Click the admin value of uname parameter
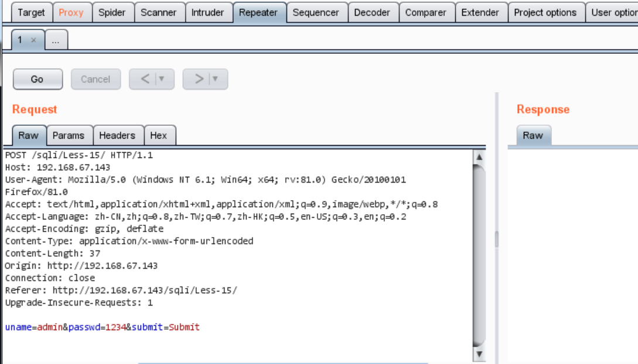Image resolution: width=638 pixels, height=364 pixels. [x=50, y=327]
